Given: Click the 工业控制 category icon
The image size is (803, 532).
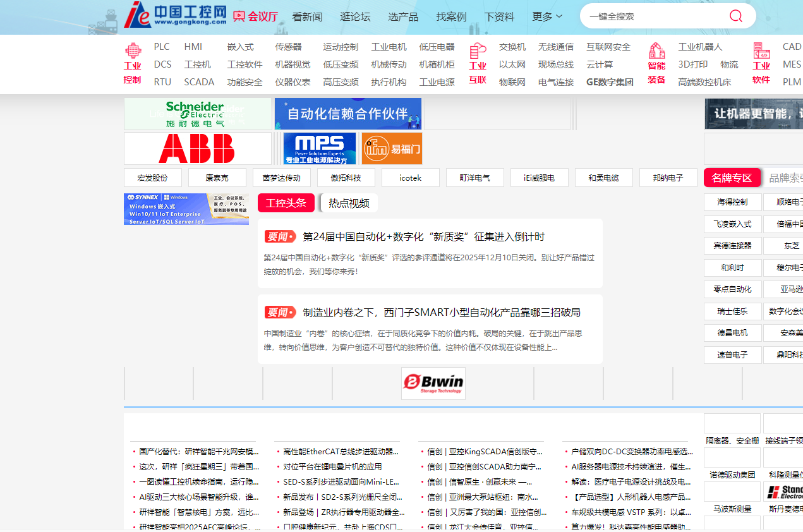Looking at the screenshot, I should click(x=133, y=51).
